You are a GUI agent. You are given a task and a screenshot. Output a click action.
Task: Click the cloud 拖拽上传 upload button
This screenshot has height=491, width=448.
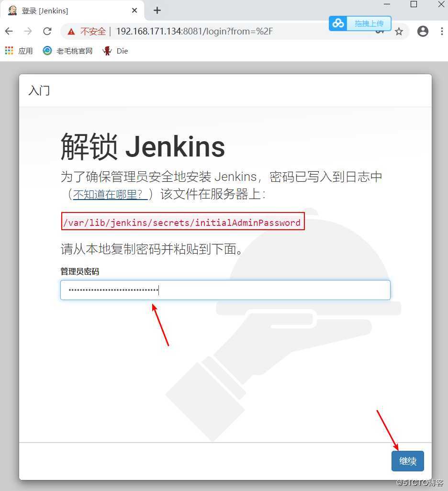[x=360, y=23]
